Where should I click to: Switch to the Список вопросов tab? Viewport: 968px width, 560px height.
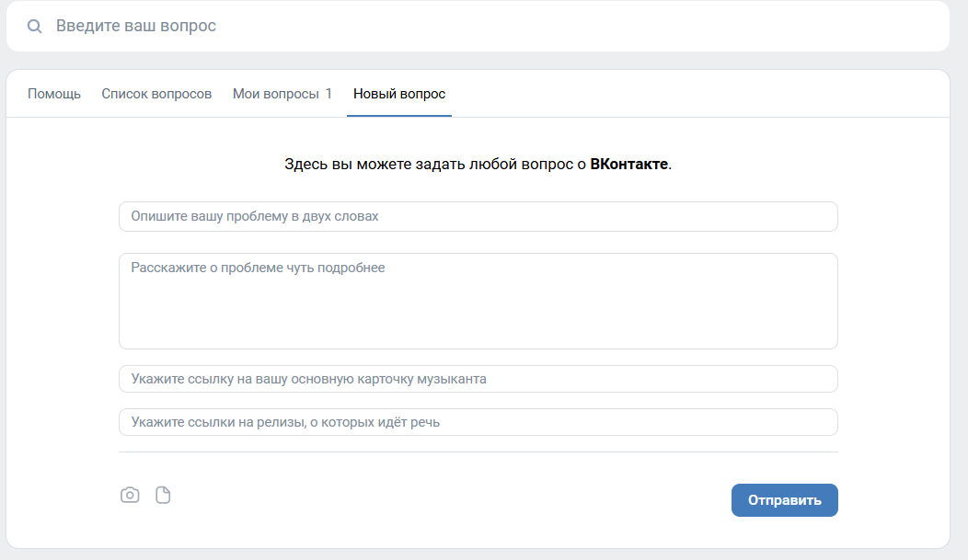coord(156,94)
